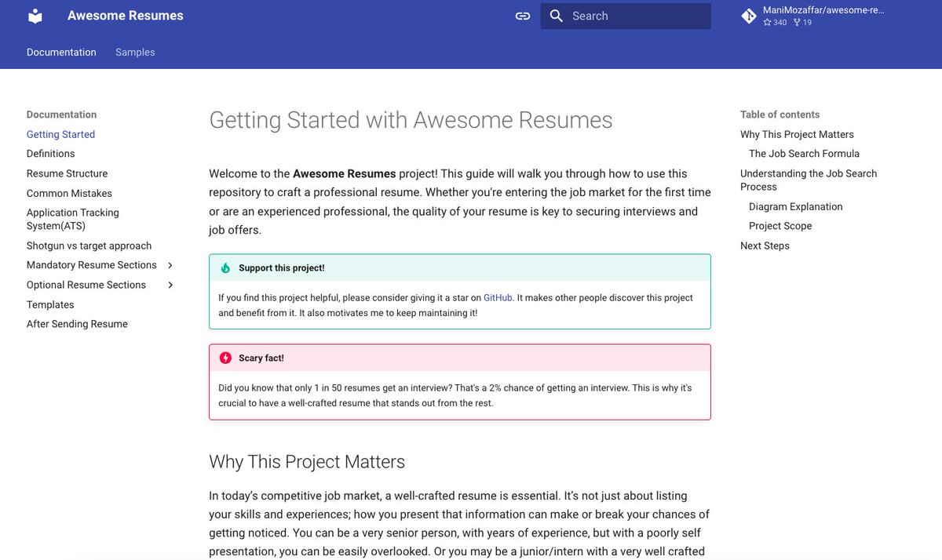This screenshot has height=560, width=942.
Task: Open the Resume Structure page
Action: (68, 173)
